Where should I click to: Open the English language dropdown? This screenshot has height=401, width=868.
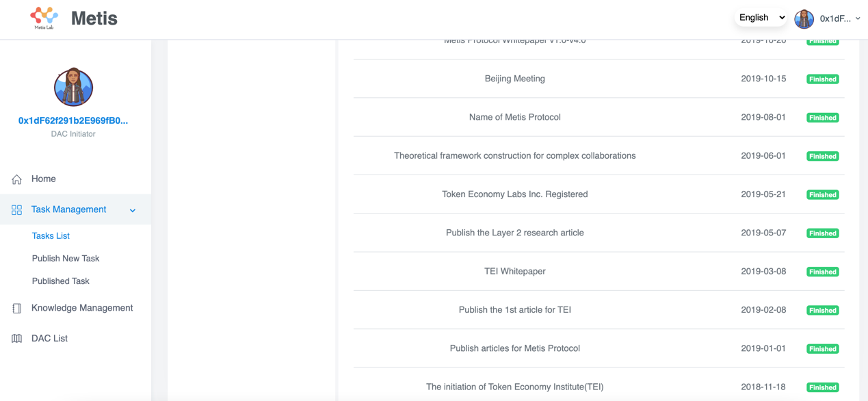pos(761,18)
